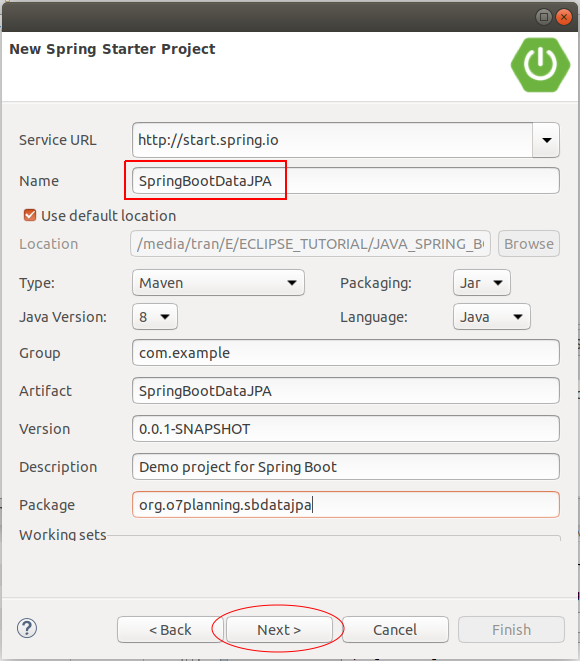Image resolution: width=580 pixels, height=661 pixels.
Task: Open the Java Version dropdown
Action: click(x=155, y=317)
